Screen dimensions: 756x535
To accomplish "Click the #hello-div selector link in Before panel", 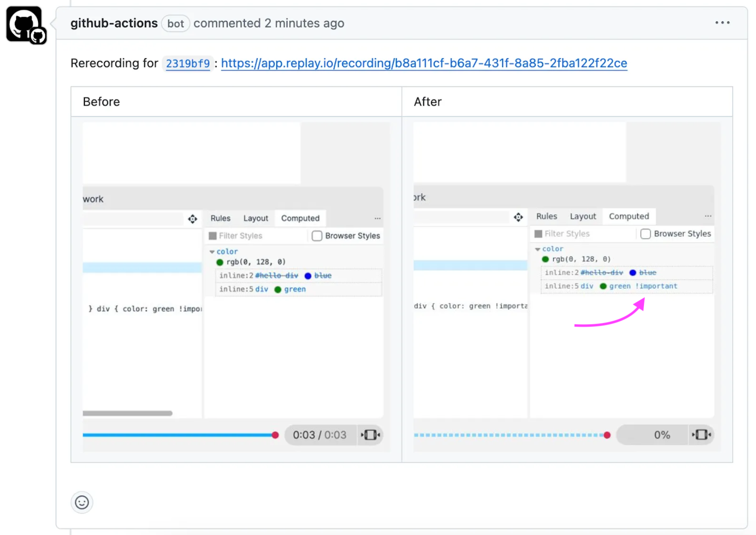I will tap(276, 275).
